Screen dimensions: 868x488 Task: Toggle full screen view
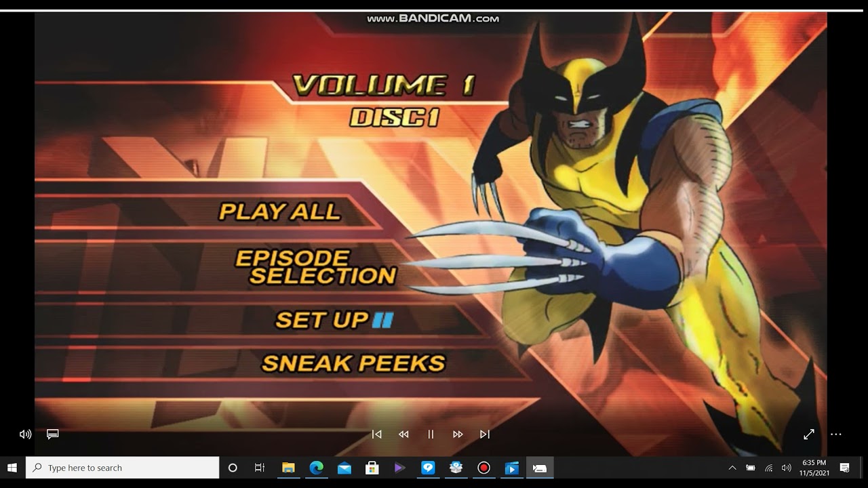(809, 434)
